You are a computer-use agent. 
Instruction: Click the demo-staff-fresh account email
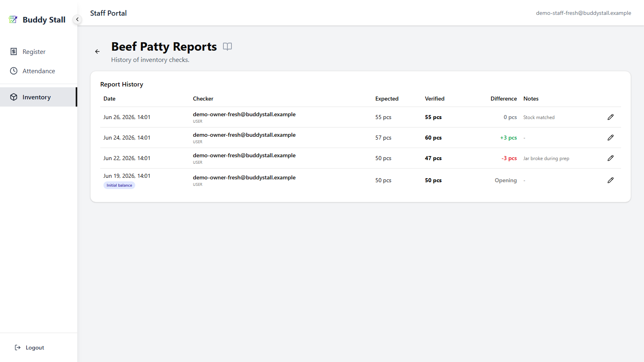pyautogui.click(x=583, y=13)
